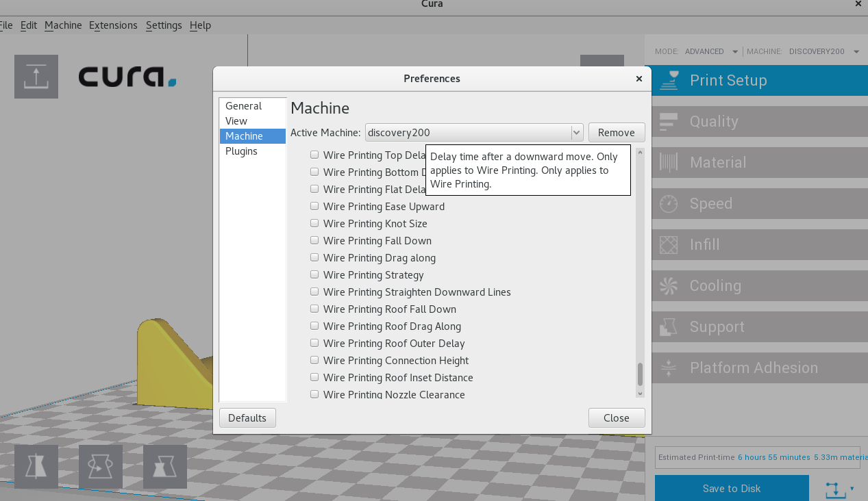Select the Scale tool icon
Viewport: 868px width, 501px height.
[165, 467]
